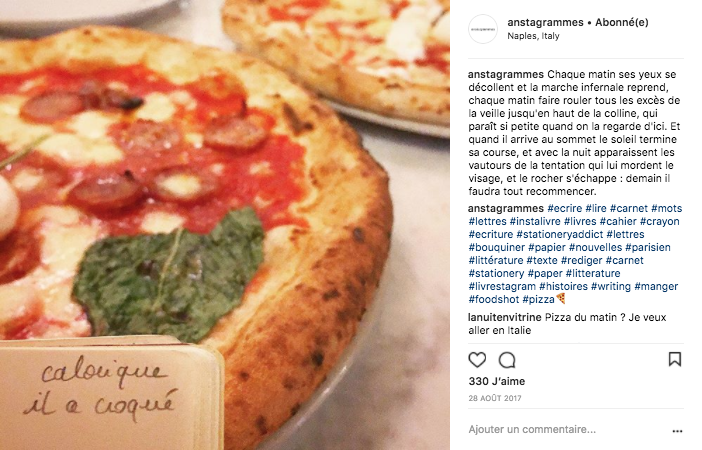
Task: Open more options three-dot menu
Action: coord(677,431)
